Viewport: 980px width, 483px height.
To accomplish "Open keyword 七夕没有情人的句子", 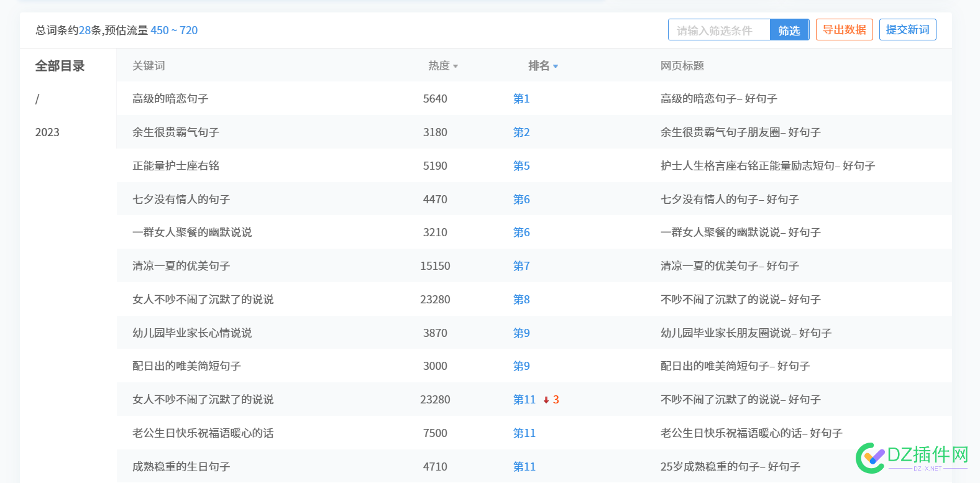I will pyautogui.click(x=181, y=200).
